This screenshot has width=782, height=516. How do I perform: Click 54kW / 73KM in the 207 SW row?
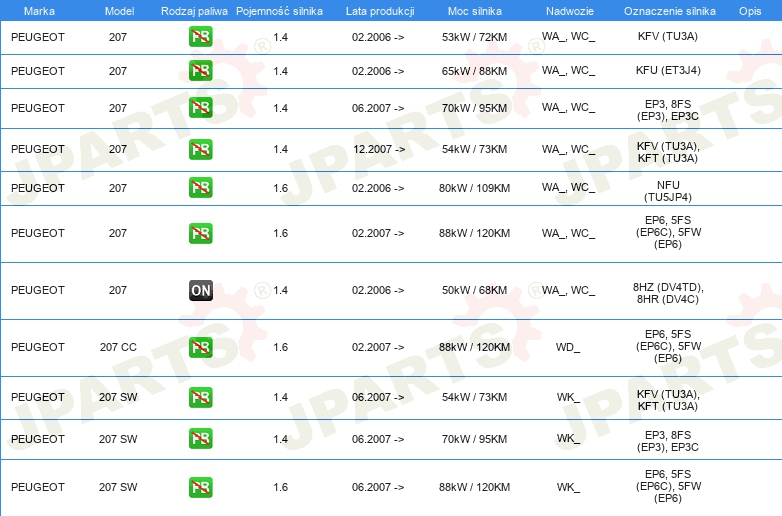[474, 397]
